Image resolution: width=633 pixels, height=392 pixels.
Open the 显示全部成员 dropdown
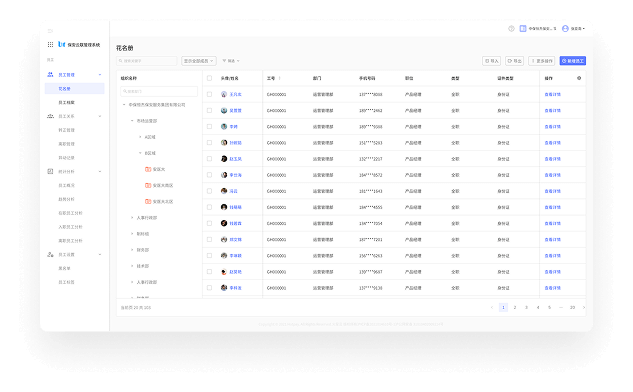point(199,61)
